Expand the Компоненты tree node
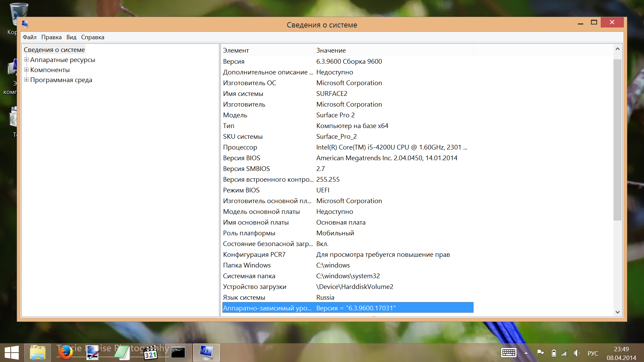The image size is (644, 362). click(x=26, y=70)
